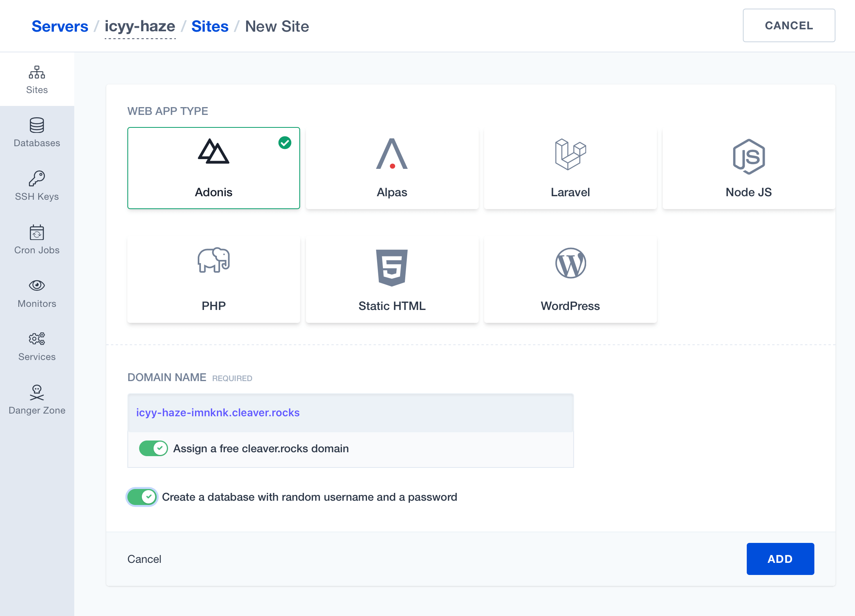Image resolution: width=855 pixels, height=616 pixels.
Task: Click the Servers breadcrumb link
Action: [x=60, y=27]
